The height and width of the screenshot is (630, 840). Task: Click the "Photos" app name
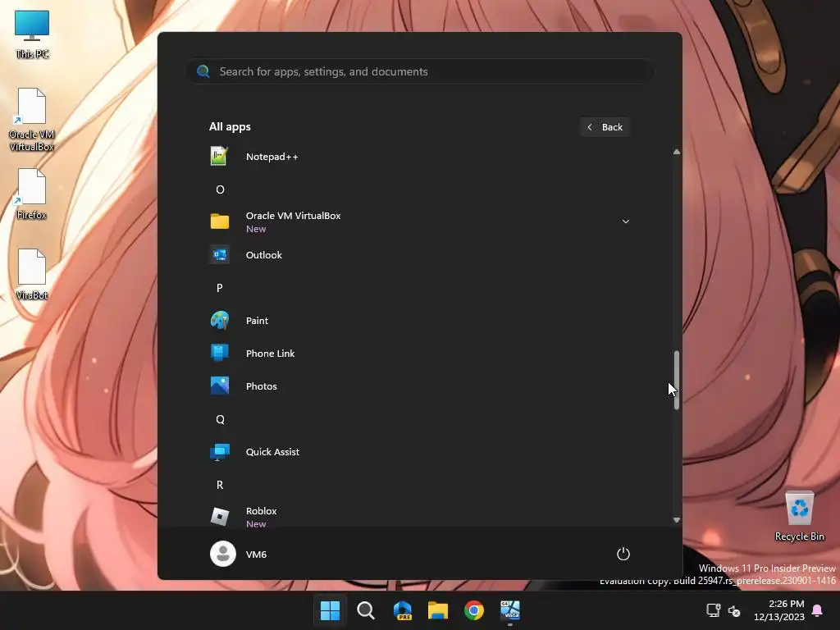click(262, 386)
